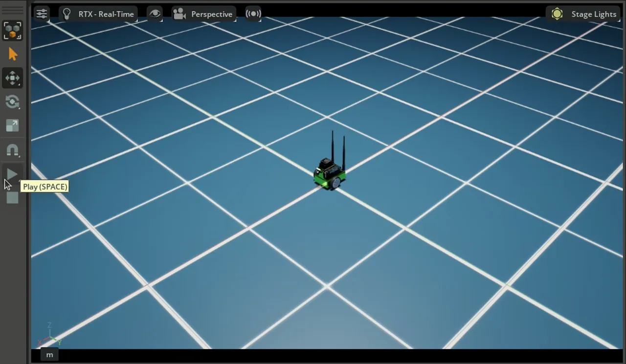Click the Z axis label on gizmo

click(x=49, y=326)
